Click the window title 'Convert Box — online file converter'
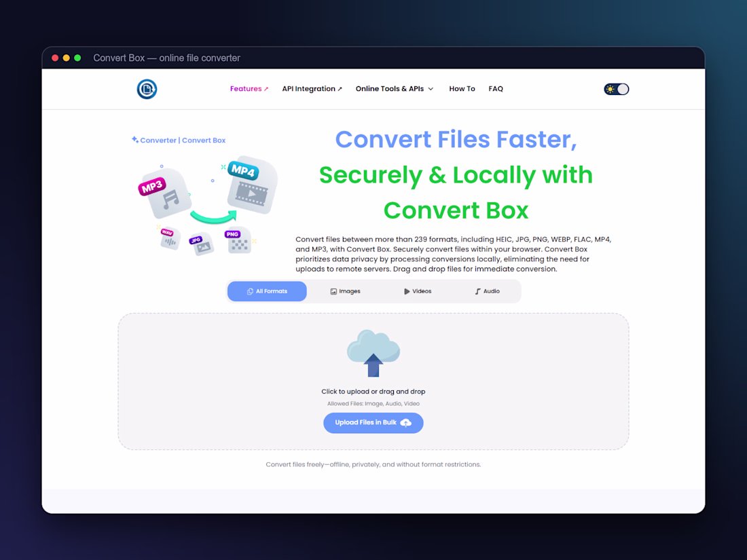The height and width of the screenshot is (560, 747). point(167,58)
